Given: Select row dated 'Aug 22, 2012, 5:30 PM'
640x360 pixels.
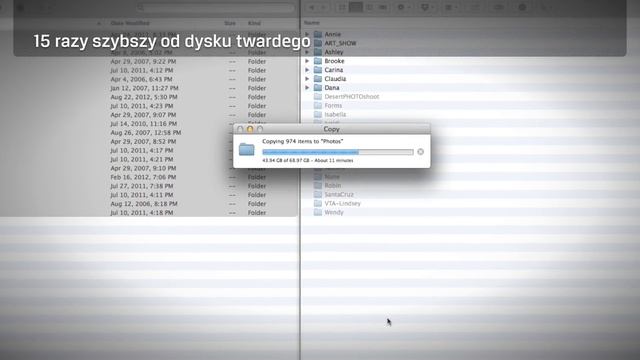Looking at the screenshot, I should pos(149,97).
